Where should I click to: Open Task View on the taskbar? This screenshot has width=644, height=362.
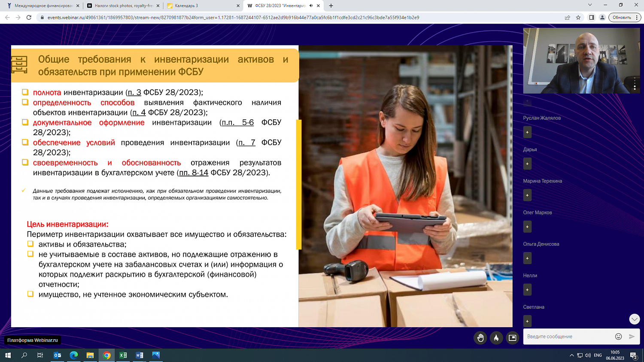(x=40, y=355)
